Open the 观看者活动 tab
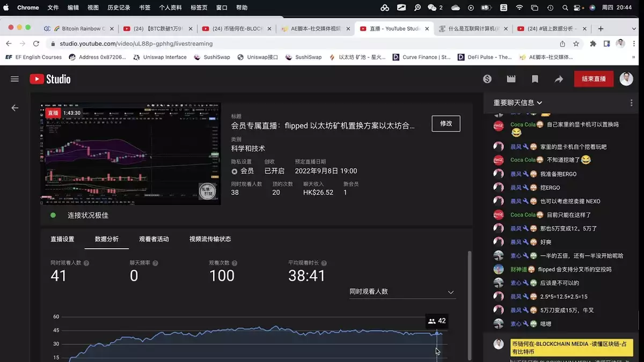Viewport: 644px width, 362px height. point(154,239)
